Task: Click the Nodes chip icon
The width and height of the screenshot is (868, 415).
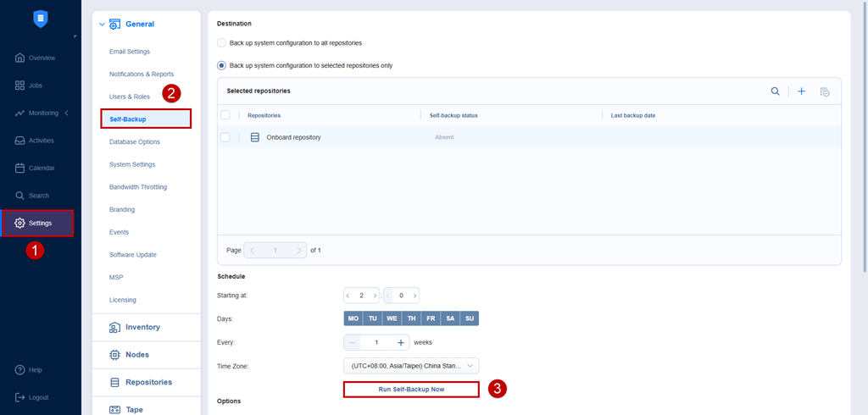Action: [x=114, y=355]
